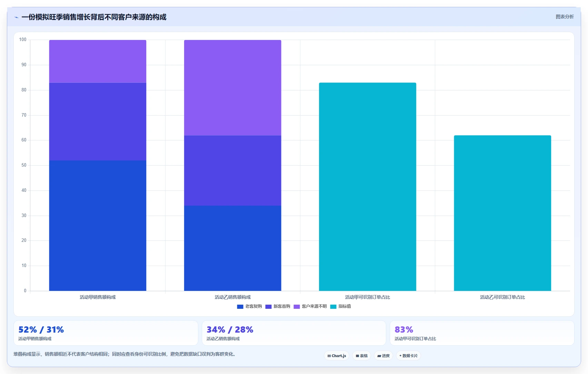Click the 新客首购 segment of 活动乙销售额构成 bar

click(232, 170)
